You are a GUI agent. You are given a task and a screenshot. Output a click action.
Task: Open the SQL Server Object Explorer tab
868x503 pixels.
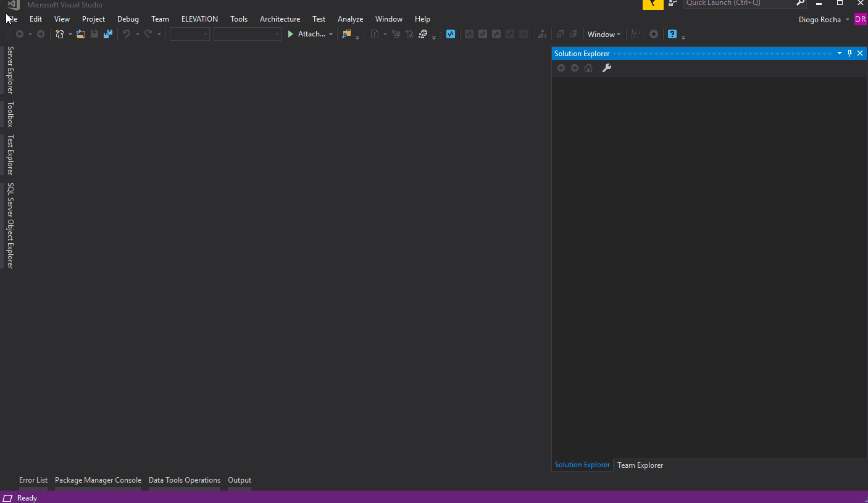click(x=10, y=225)
